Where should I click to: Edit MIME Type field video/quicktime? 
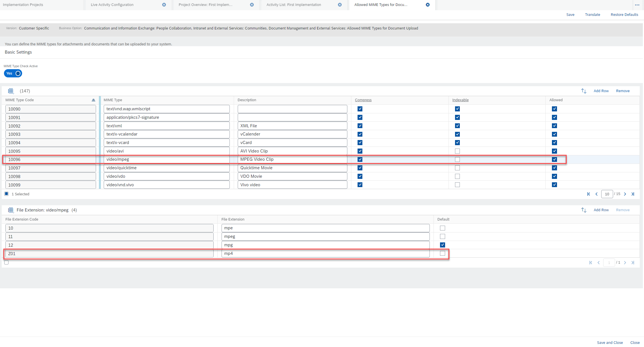pos(167,168)
